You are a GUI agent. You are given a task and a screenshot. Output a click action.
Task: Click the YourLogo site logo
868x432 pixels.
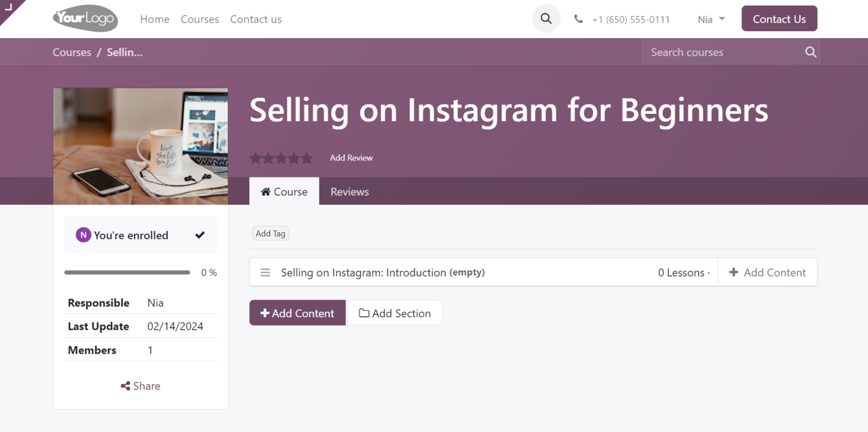click(85, 19)
